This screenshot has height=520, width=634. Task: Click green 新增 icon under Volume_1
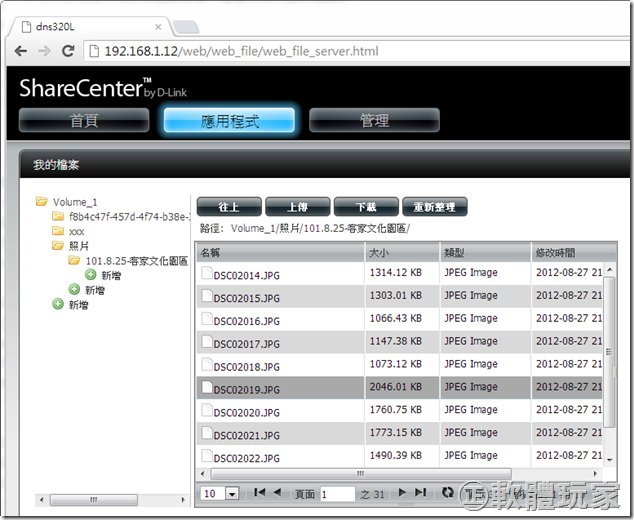pos(58,304)
